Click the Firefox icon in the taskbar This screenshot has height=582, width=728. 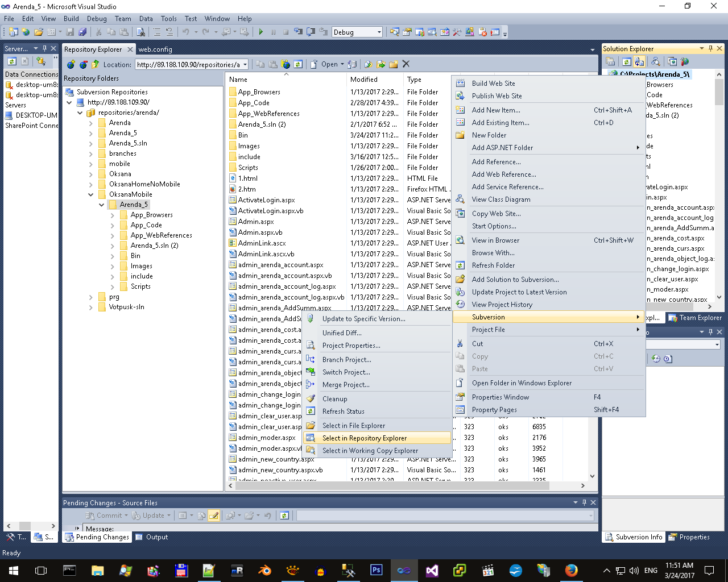(571, 570)
